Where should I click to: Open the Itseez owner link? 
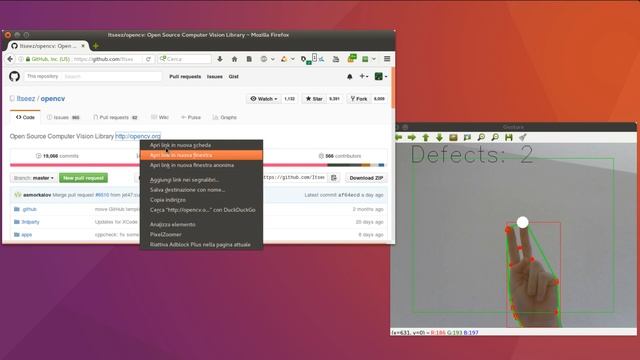tap(26, 99)
